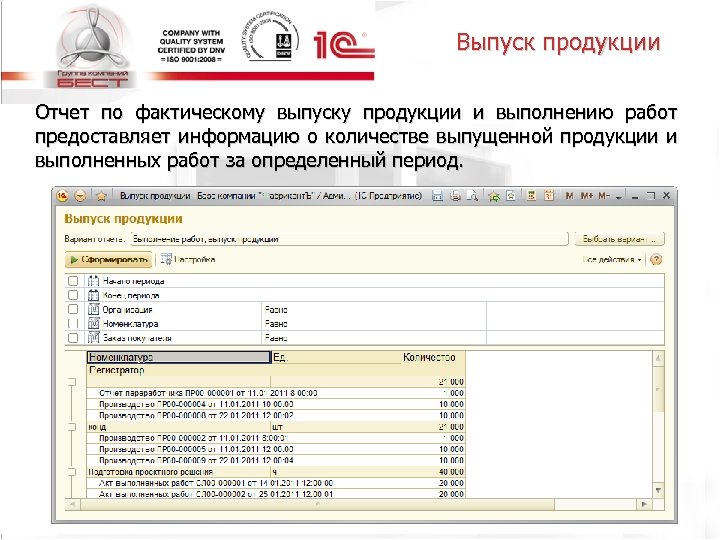The height and width of the screenshot is (540, 720).
Task: Collapse the first report group with 21,000
Action: [x=72, y=382]
